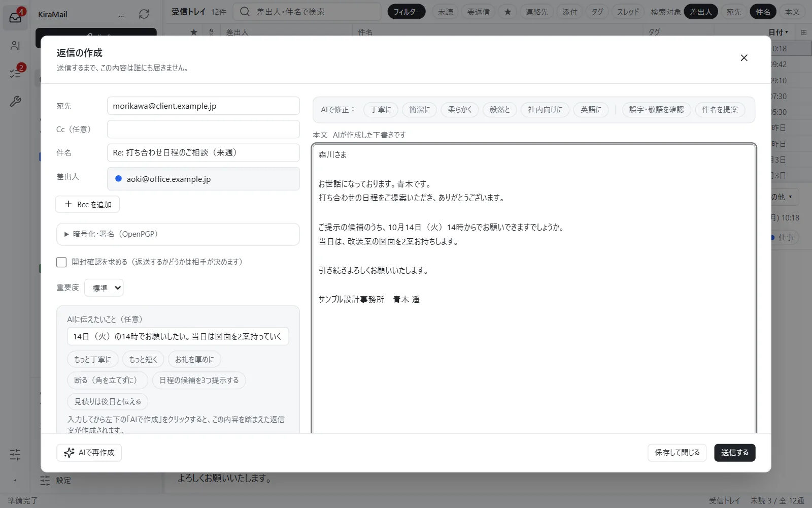Screen dimensions: 812x508
Task: Open the その他 dropdown in background pane
Action: [x=784, y=197]
